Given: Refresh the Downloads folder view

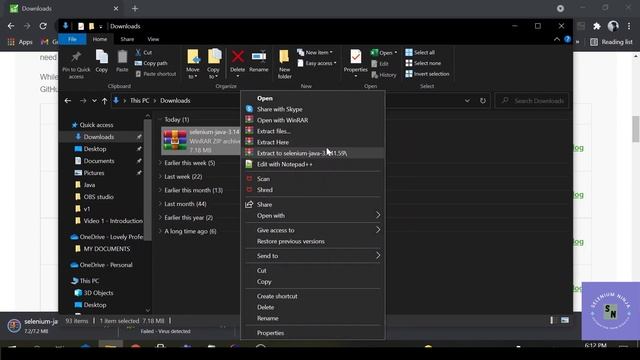Looking at the screenshot, I should click(x=483, y=100).
